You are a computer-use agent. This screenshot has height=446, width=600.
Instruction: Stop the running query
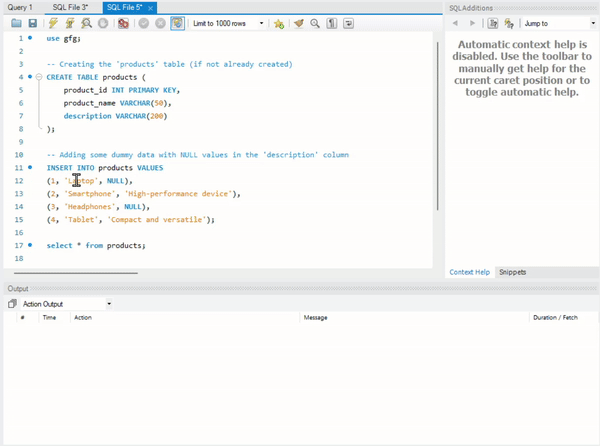tap(103, 22)
